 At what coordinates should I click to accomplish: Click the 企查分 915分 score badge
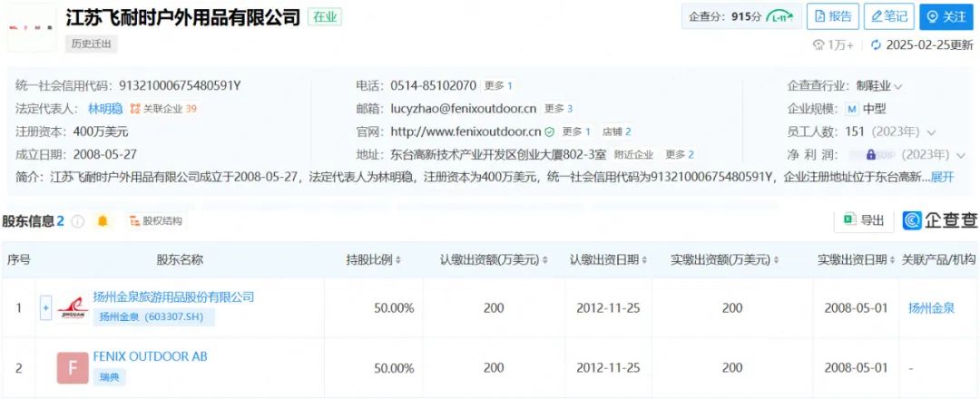tap(741, 17)
